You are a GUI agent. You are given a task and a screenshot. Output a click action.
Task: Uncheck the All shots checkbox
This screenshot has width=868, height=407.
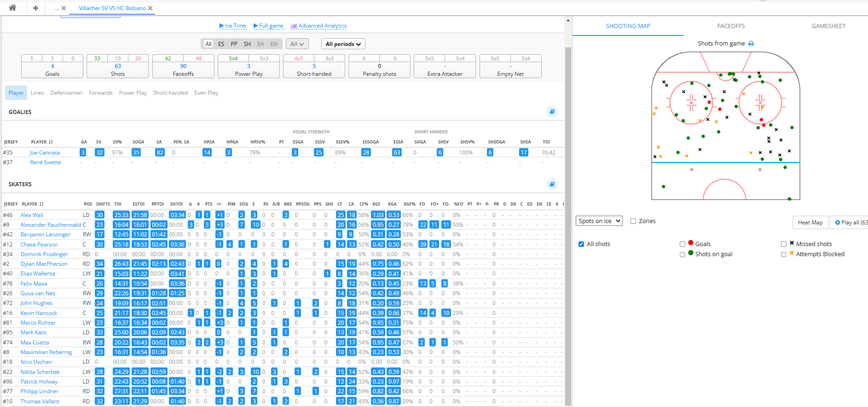(581, 244)
